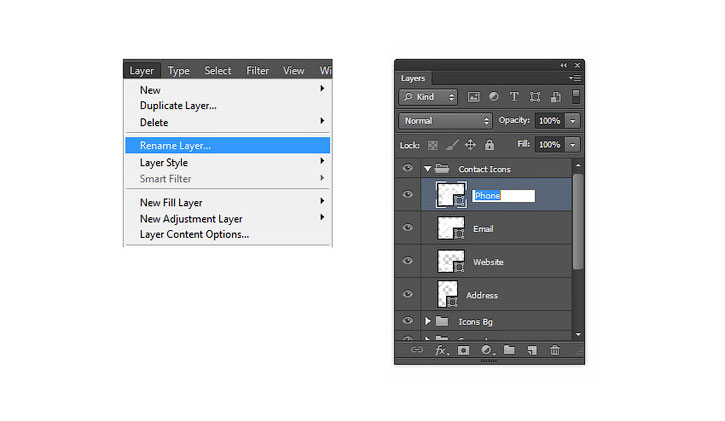
Task: Select the Address layer name
Action: click(482, 295)
